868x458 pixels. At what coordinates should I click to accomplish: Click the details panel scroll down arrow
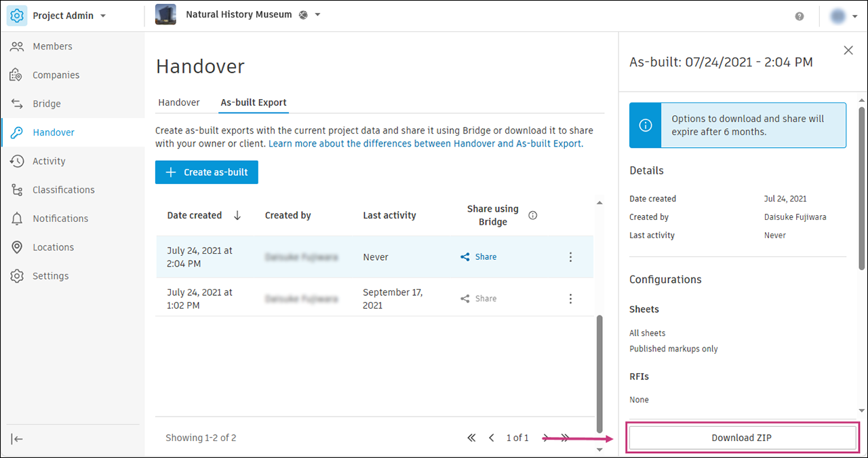[x=862, y=411]
